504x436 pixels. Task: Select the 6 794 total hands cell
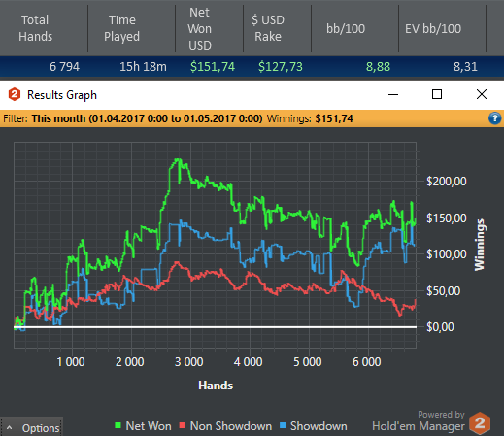coord(64,67)
